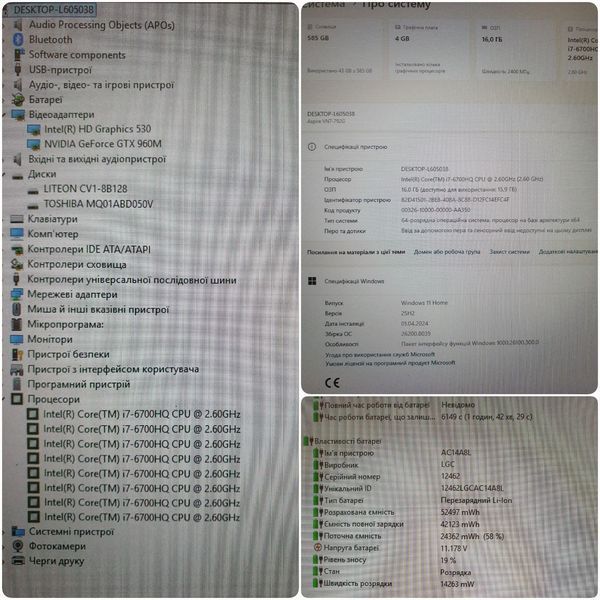Open the Домен або робоча група link
Image resolution: width=600 pixels, height=600 pixels.
click(x=447, y=252)
